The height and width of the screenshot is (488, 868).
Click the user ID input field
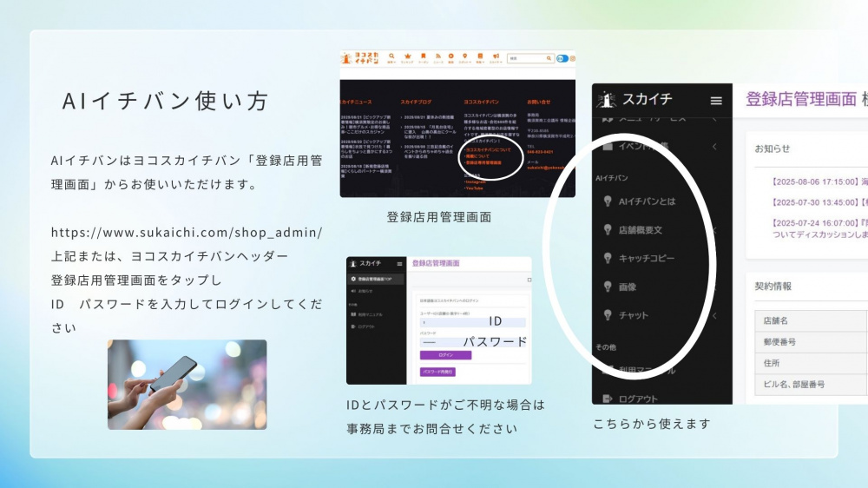pyautogui.click(x=473, y=322)
